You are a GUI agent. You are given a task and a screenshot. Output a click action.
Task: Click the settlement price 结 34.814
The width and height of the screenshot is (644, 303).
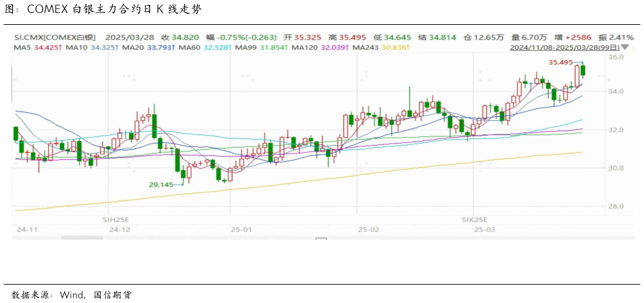(x=436, y=37)
